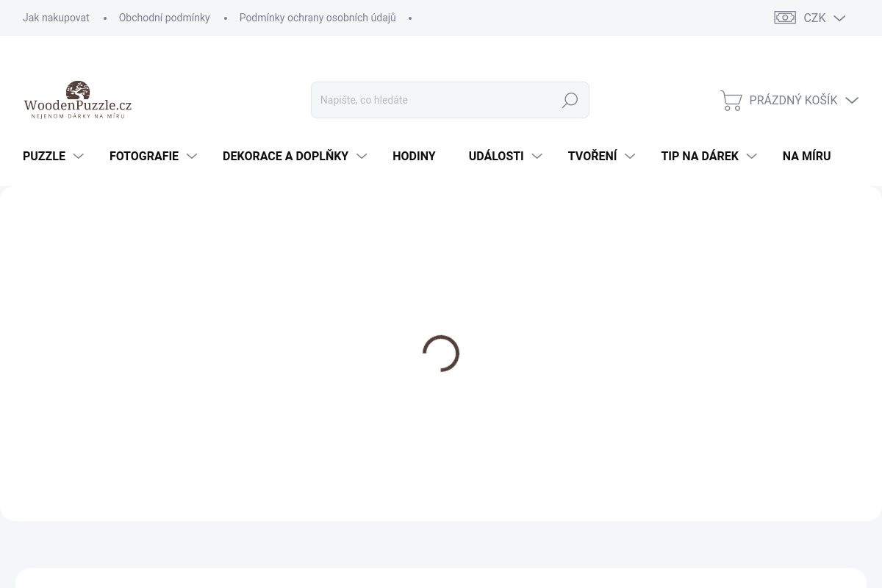Expand the Události submenu chevron

point(537,157)
